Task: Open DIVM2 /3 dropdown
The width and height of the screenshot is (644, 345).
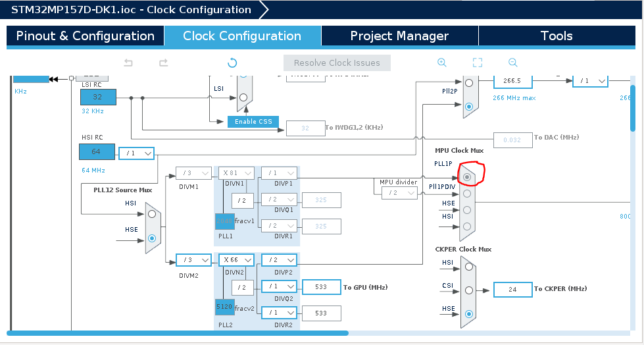Action: [x=193, y=260]
